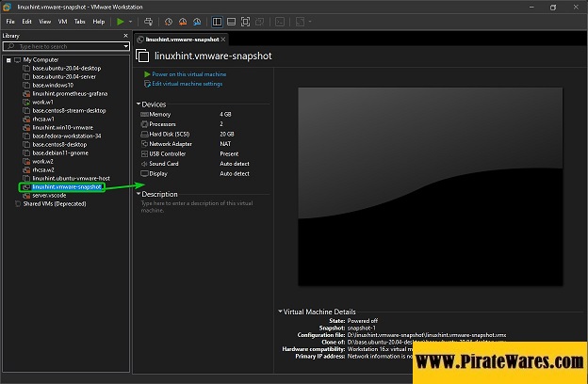Toggle the thumbnail bar view icon
The width and height of the screenshot is (588, 384).
click(x=231, y=21)
